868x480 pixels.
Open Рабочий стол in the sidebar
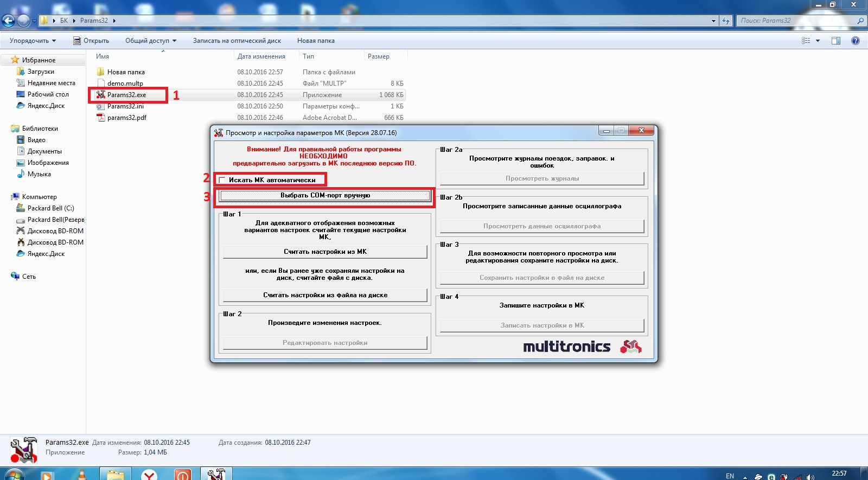[x=48, y=94]
